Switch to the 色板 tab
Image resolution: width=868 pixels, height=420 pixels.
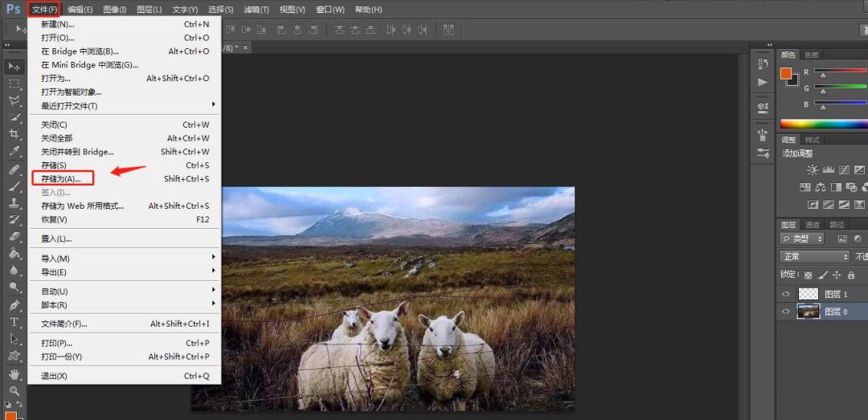click(812, 55)
